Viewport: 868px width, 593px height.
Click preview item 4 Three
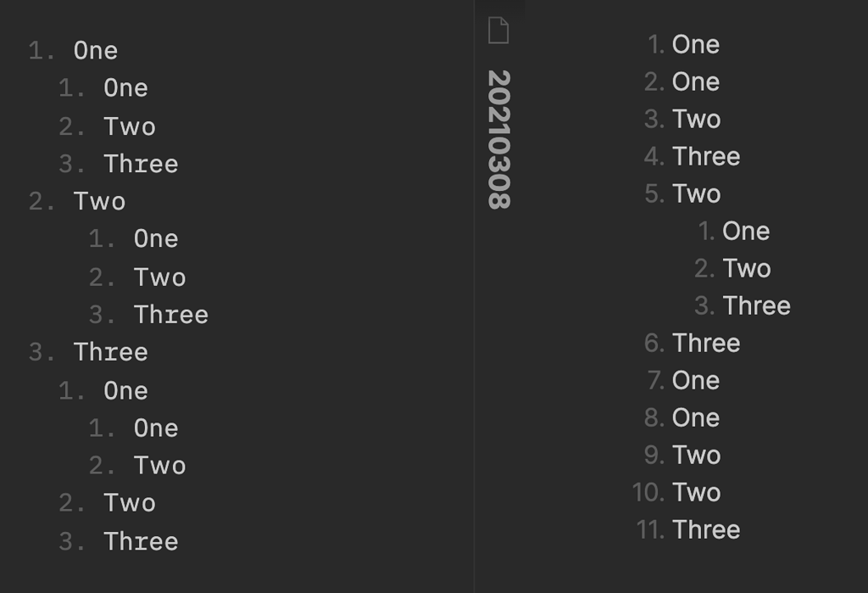coord(706,156)
